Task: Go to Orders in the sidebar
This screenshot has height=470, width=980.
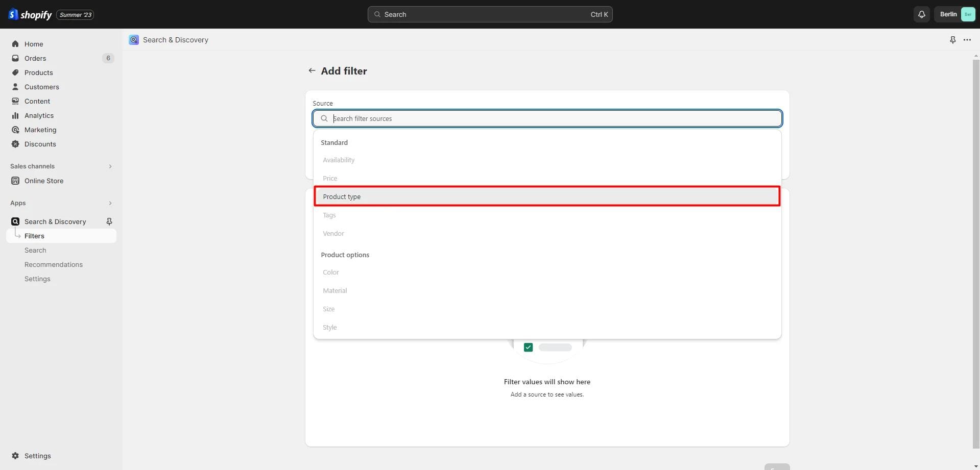Action: [x=35, y=58]
